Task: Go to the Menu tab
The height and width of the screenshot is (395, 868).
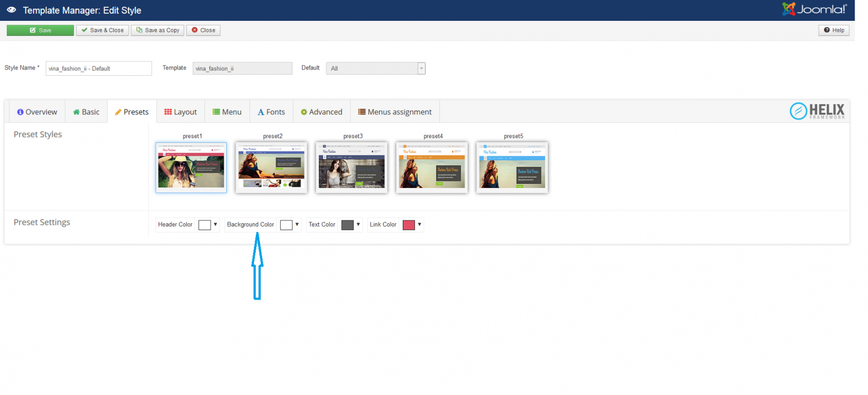Action: pyautogui.click(x=227, y=112)
